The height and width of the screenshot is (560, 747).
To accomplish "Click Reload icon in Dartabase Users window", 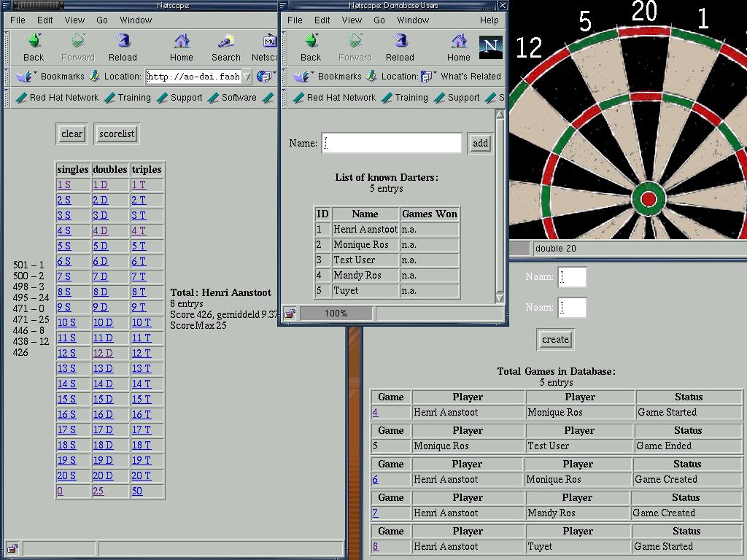I will [400, 42].
